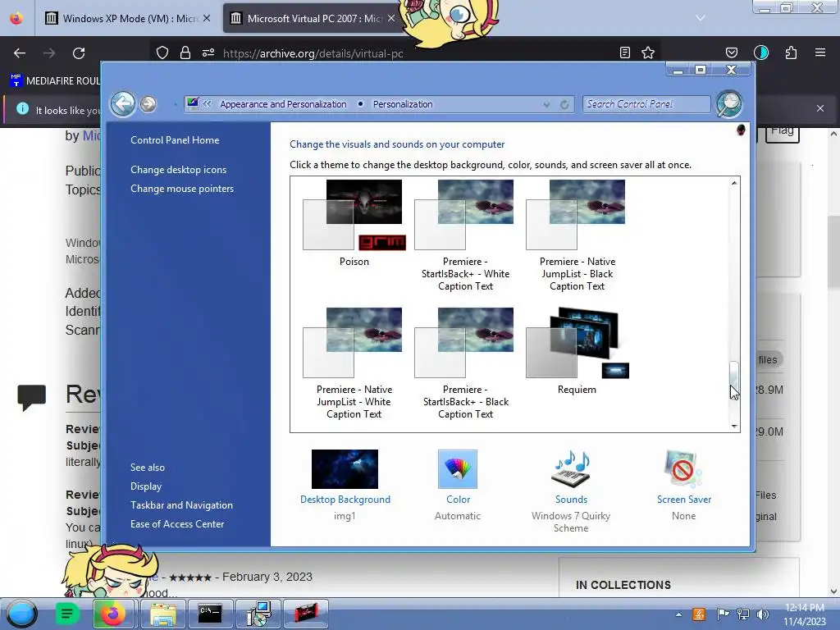The height and width of the screenshot is (630, 840).
Task: Open the Sounds settings icon
Action: tap(571, 468)
